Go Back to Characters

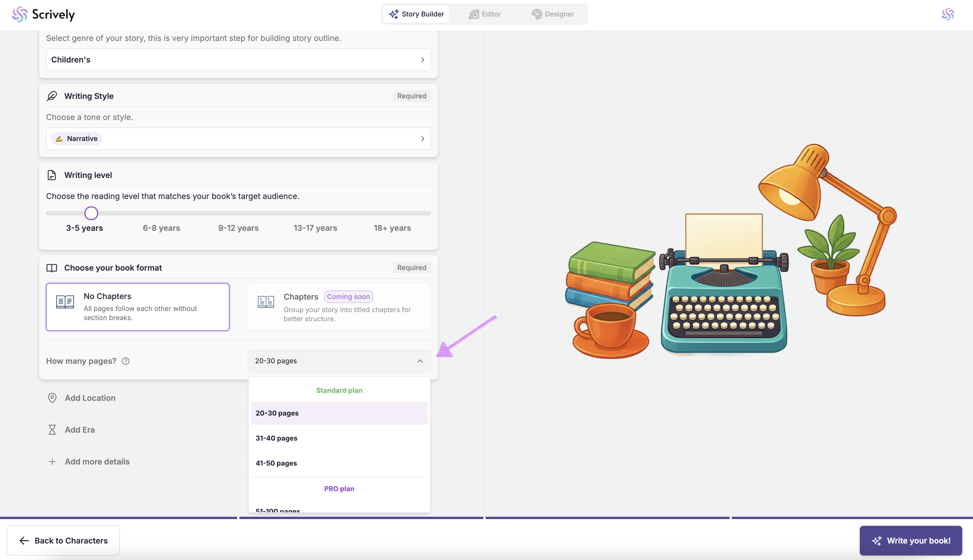click(x=63, y=540)
